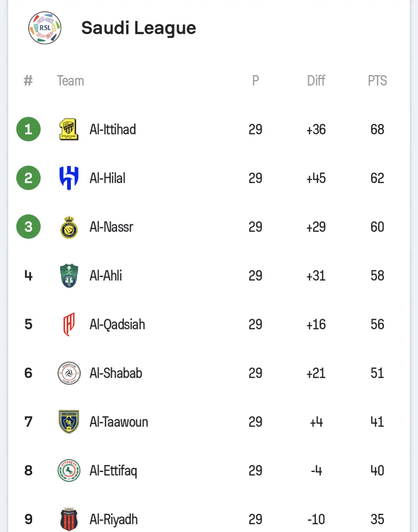This screenshot has width=418, height=532.
Task: Select the Al-Hilal team name
Action: pyautogui.click(x=107, y=178)
